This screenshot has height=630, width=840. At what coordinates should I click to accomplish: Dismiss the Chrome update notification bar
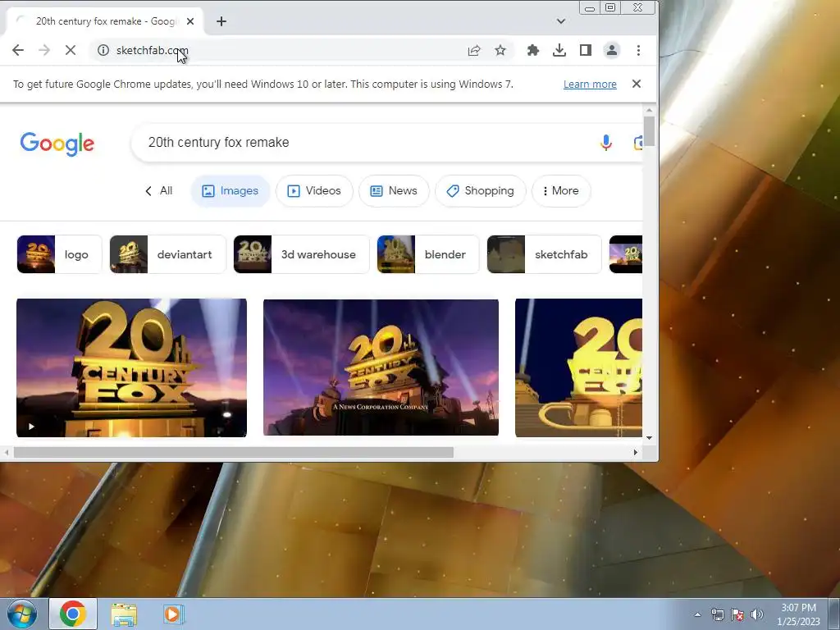637,84
